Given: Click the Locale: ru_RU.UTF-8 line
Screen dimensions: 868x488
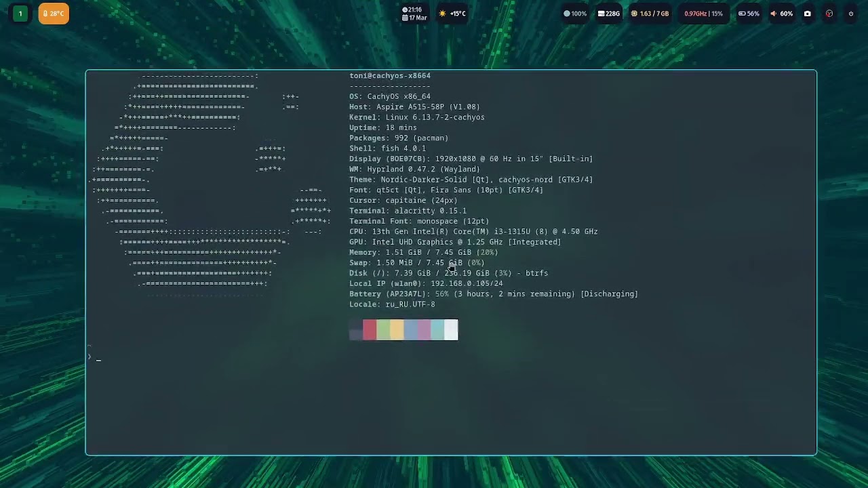Looking at the screenshot, I should pyautogui.click(x=392, y=304).
